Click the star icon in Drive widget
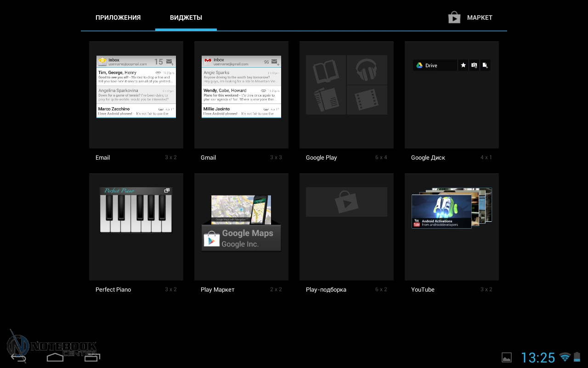Viewport: 588px width, 368px height. click(463, 65)
